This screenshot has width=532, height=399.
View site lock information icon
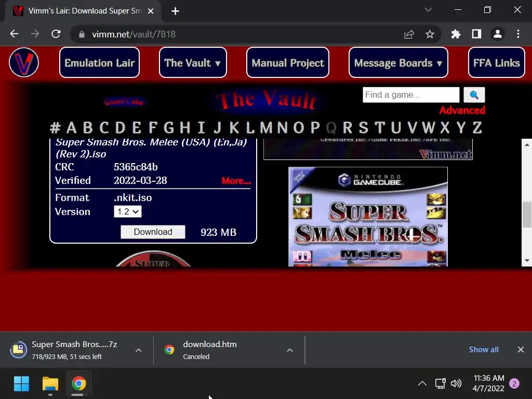pyautogui.click(x=82, y=34)
